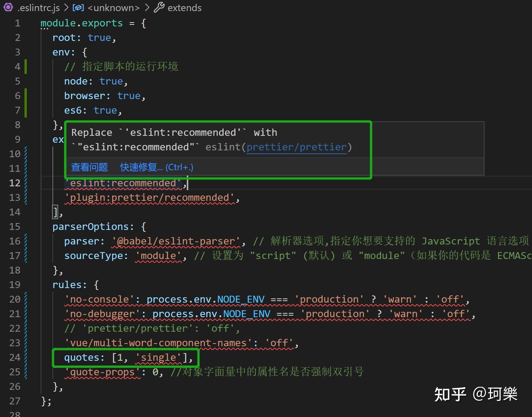Viewport: 532px width, 417px height.
Task: Click 'no-console' rule key on line 20
Action: [100, 300]
